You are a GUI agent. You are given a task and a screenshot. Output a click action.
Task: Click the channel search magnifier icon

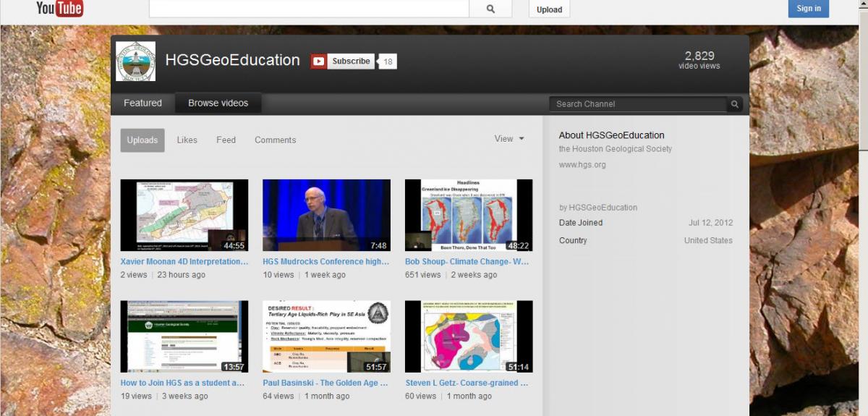coord(735,104)
